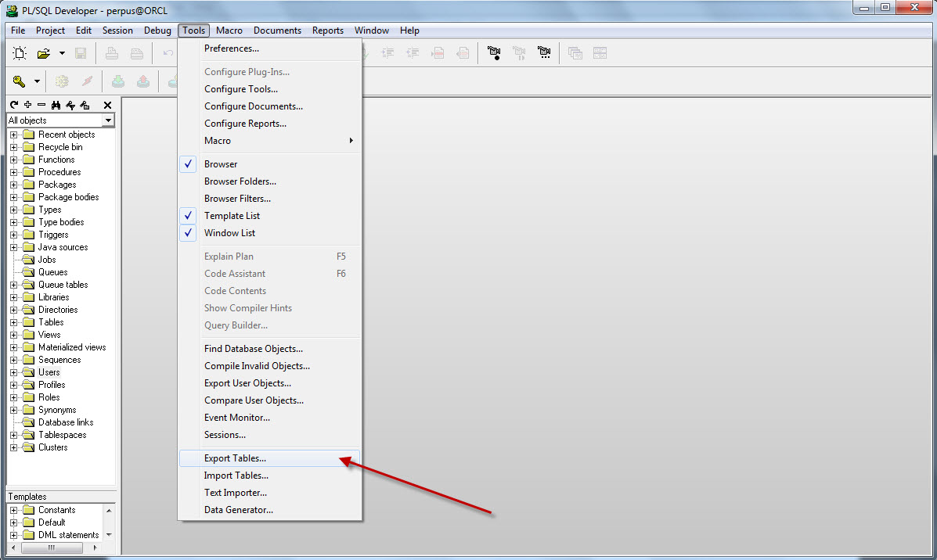The image size is (937, 560).
Task: Choose Compile Invalid Objects
Action: [257, 365]
